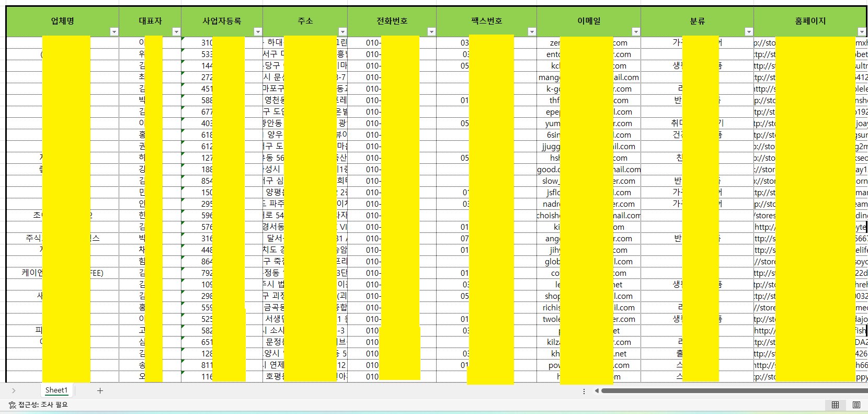Click the sheet navigation right arrow

point(14,390)
